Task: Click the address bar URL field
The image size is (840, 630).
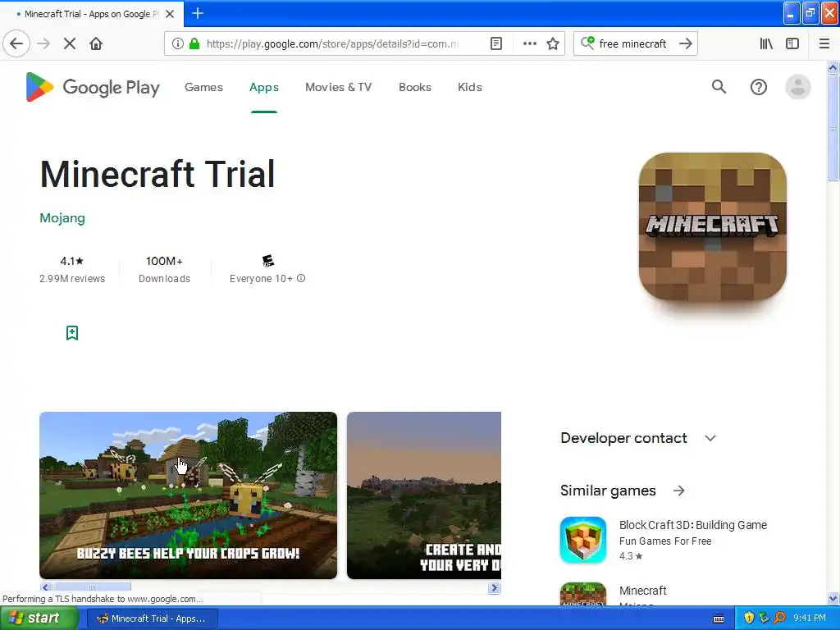Action: (332, 43)
